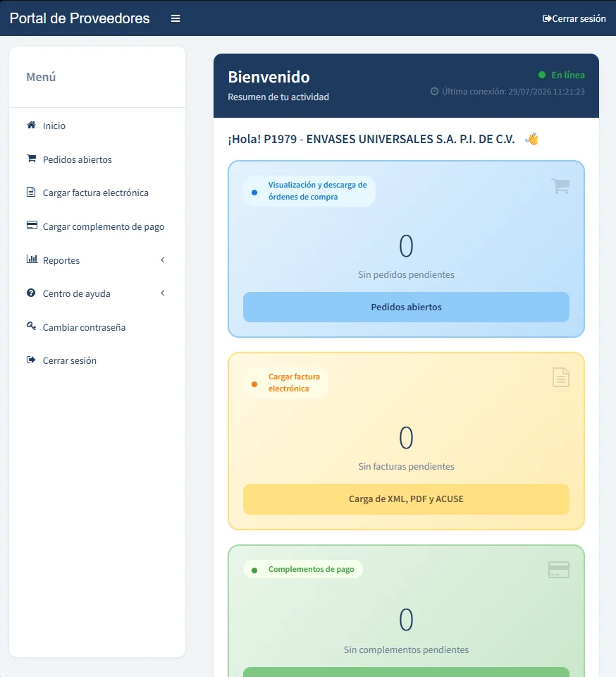Click the clock icon next to Última conexión
Viewport: 616px width, 677px height.
(434, 91)
